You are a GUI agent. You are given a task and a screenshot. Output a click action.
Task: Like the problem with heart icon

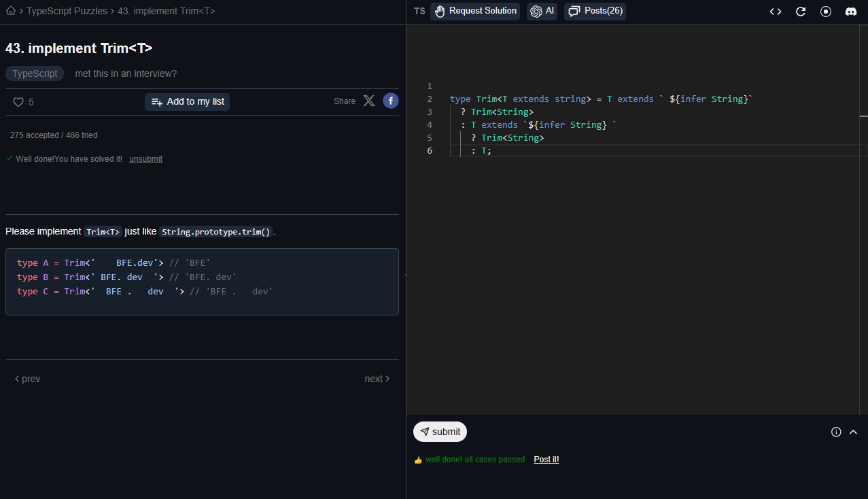(18, 102)
